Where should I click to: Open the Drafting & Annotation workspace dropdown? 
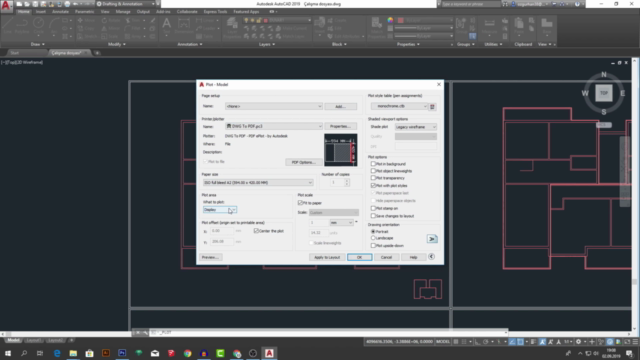(x=126, y=4)
